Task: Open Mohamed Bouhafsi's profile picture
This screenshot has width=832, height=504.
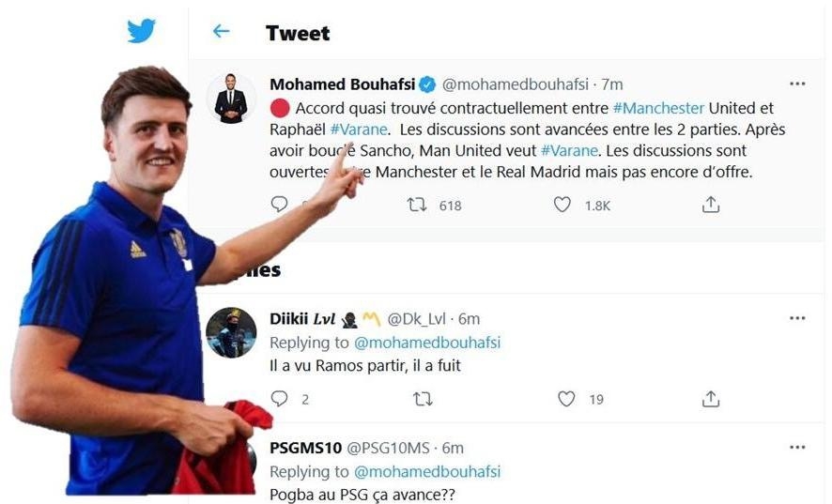Action: coord(231,99)
